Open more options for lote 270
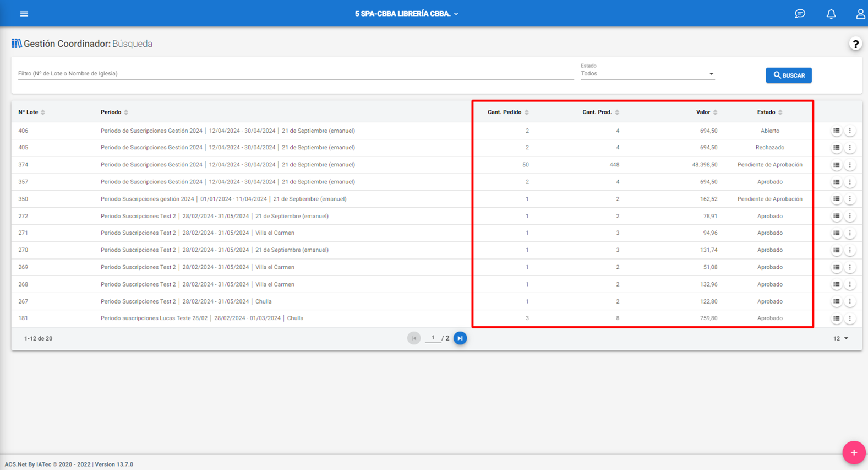Image resolution: width=868 pixels, height=470 pixels. (850, 250)
